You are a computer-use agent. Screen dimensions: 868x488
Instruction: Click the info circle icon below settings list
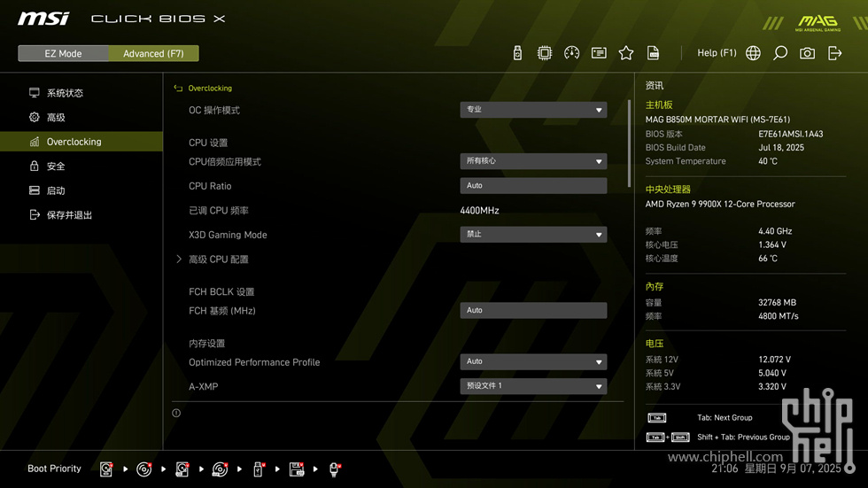pos(176,413)
